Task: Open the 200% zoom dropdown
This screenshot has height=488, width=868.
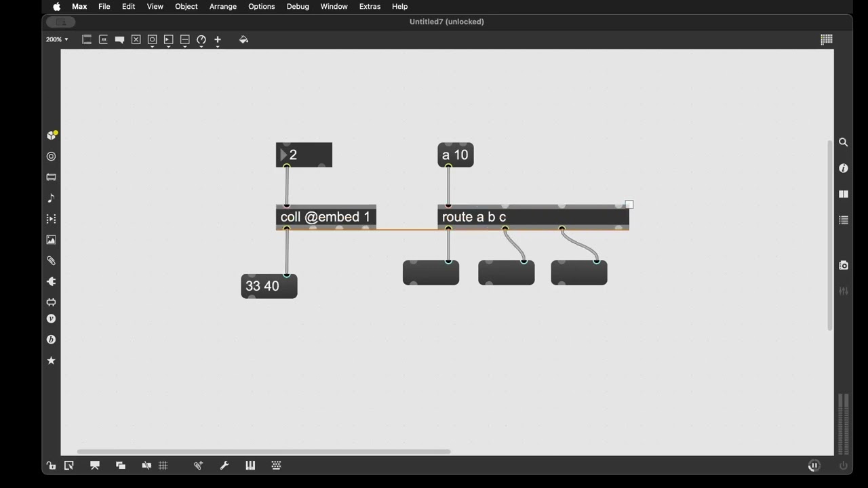Action: [x=57, y=40]
